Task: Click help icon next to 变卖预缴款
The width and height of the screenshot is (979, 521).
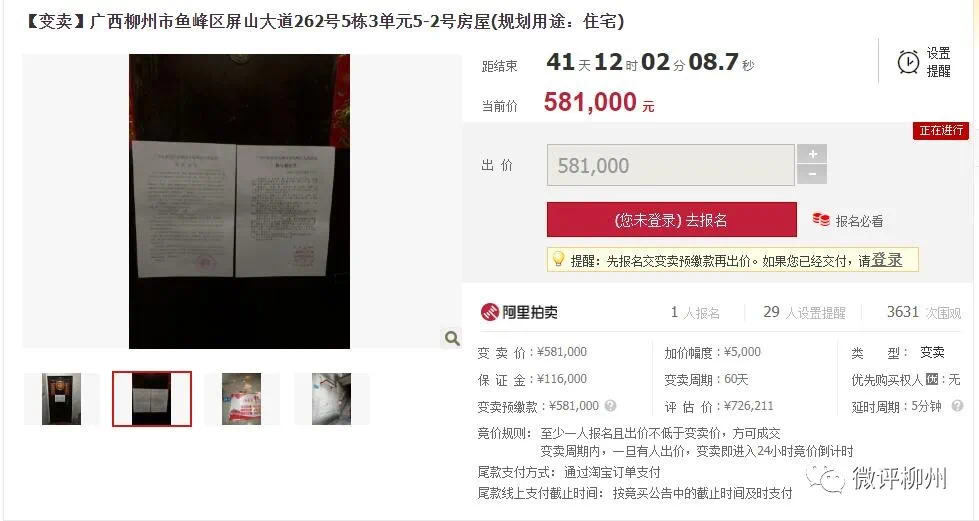Action: pyautogui.click(x=611, y=405)
